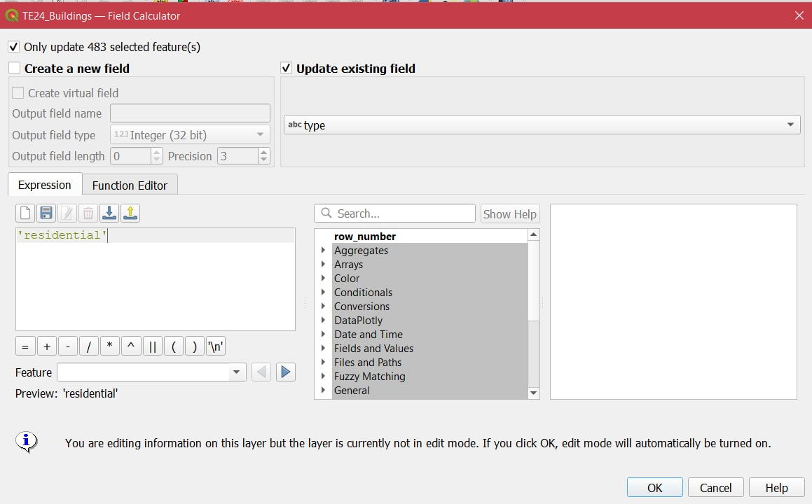This screenshot has width=812, height=504.
Task: Click the export user expressions icon
Action: click(130, 213)
